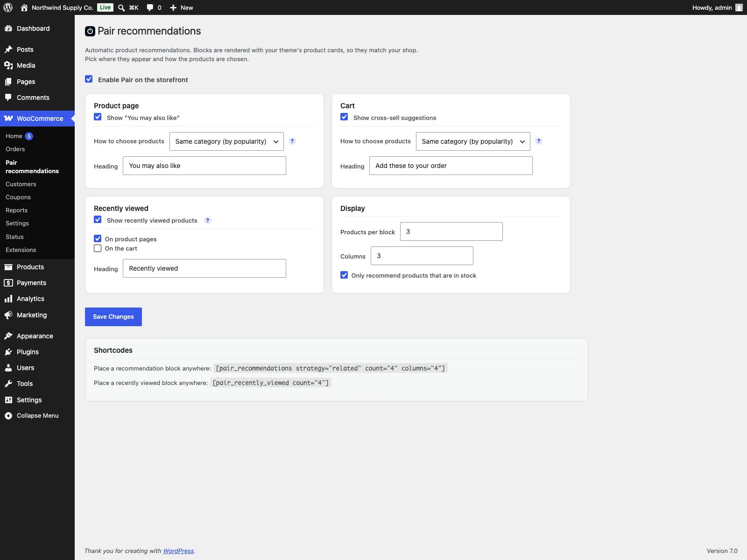The width and height of the screenshot is (747, 560).
Task: Click help icon next to Product page strategy
Action: 292,141
